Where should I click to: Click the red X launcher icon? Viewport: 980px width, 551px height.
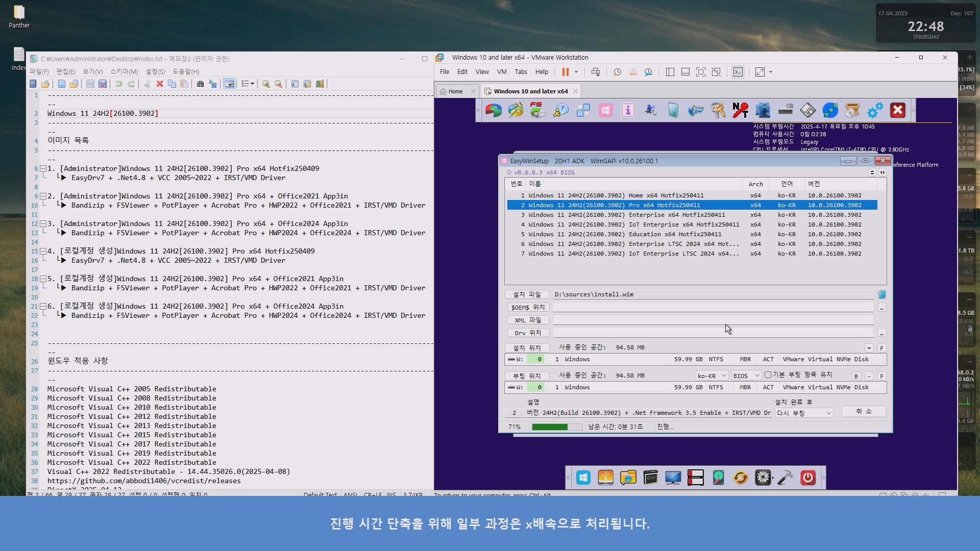pos(897,110)
